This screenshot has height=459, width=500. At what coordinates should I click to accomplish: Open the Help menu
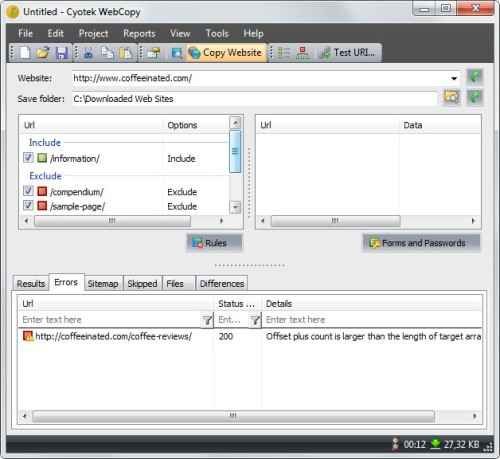[x=253, y=34]
